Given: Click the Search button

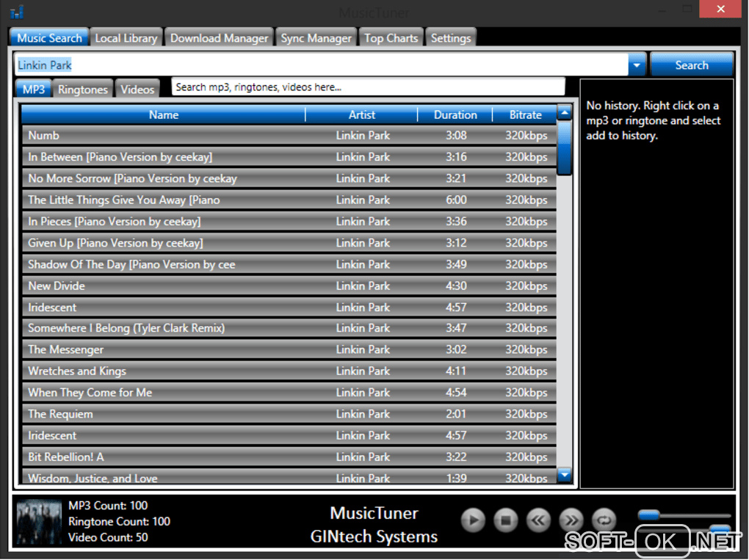Looking at the screenshot, I should point(692,65).
